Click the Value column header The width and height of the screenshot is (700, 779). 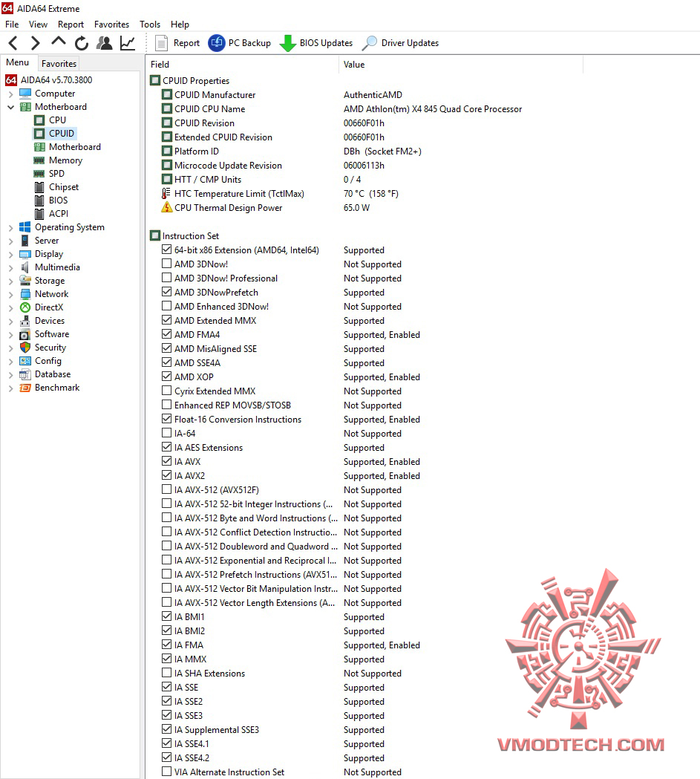point(461,65)
